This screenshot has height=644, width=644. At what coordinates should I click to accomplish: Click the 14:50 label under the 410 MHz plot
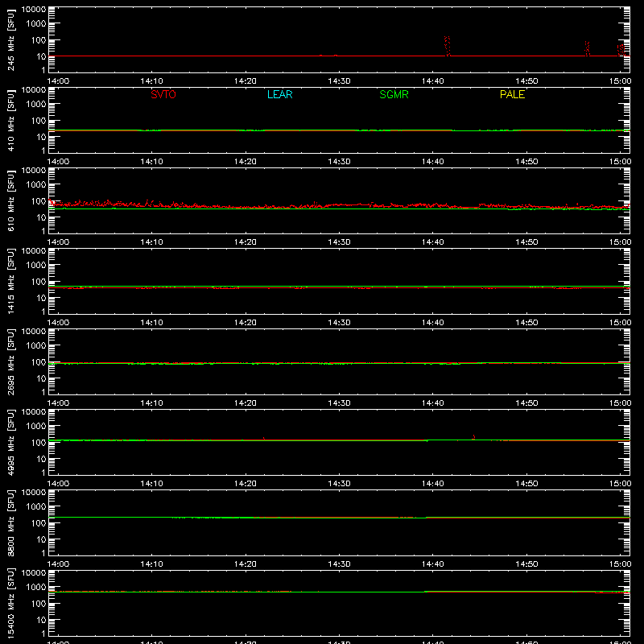[x=526, y=162]
